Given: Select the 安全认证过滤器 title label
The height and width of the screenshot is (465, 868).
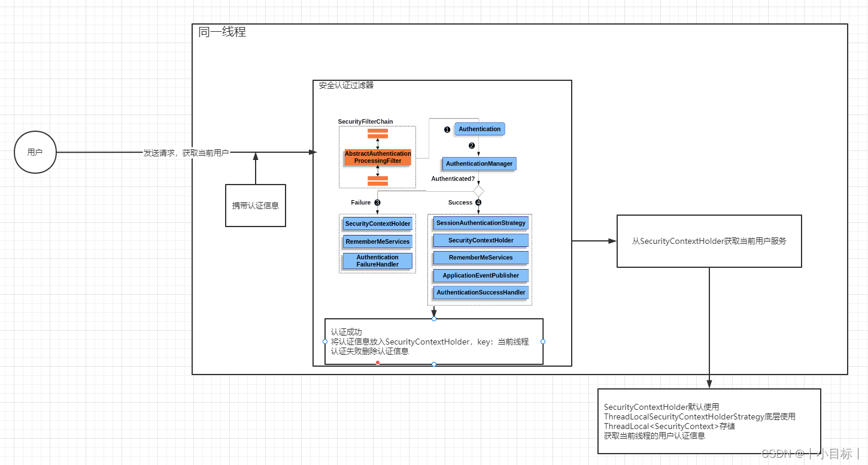Looking at the screenshot, I should pyautogui.click(x=346, y=85).
